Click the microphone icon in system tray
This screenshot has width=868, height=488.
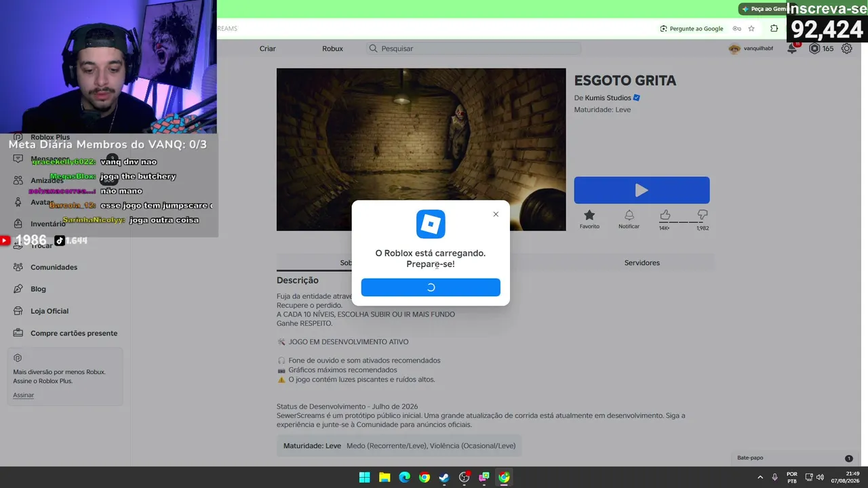774,477
